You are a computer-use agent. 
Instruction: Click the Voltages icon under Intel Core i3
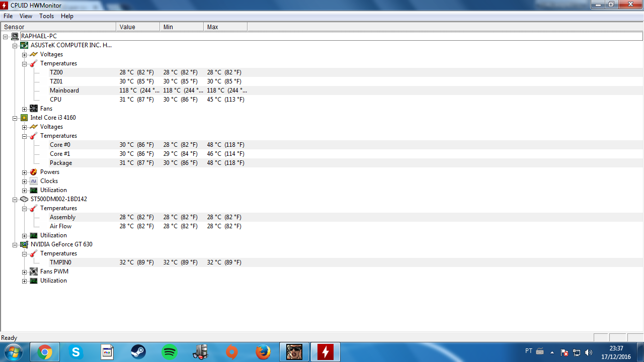(34, 127)
